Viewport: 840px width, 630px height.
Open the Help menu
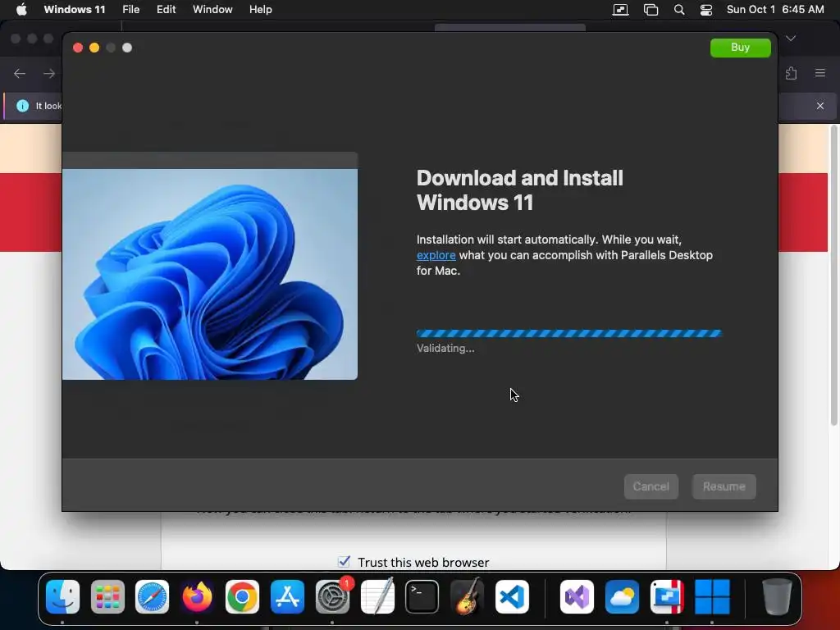(x=260, y=10)
